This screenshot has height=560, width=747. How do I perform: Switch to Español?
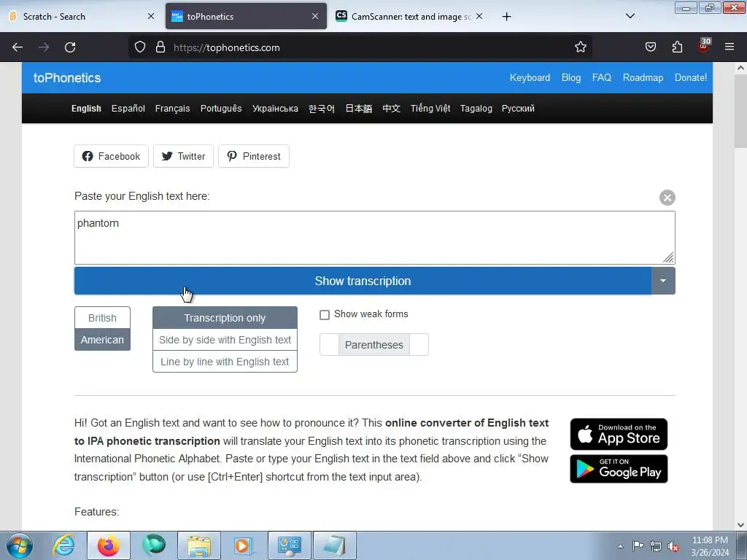[128, 109]
